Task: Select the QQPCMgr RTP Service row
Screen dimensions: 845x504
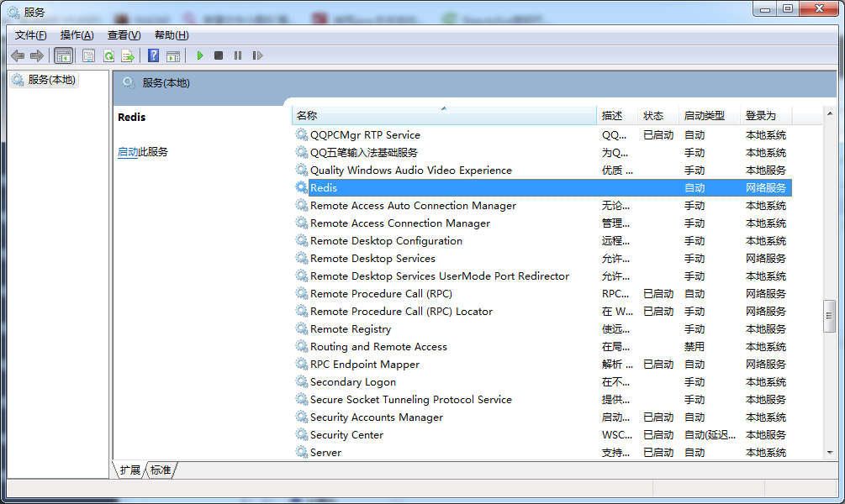Action: pos(541,135)
